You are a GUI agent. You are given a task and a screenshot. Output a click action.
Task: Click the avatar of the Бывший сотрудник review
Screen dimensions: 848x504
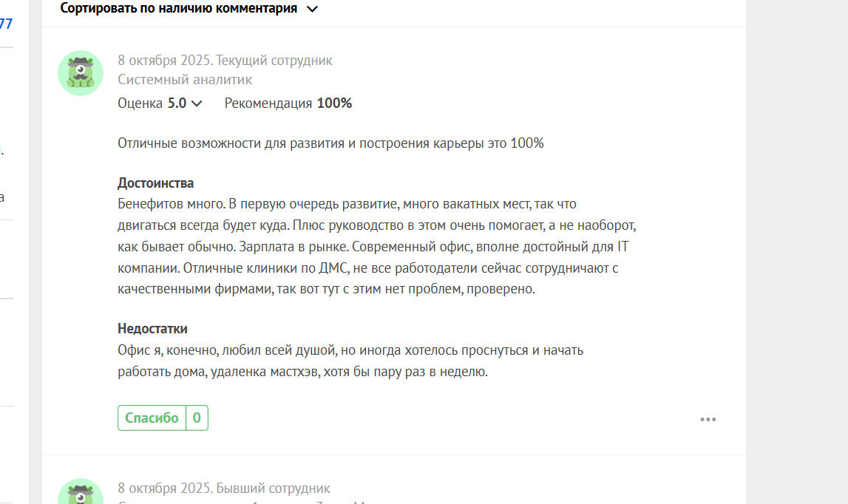click(x=80, y=492)
